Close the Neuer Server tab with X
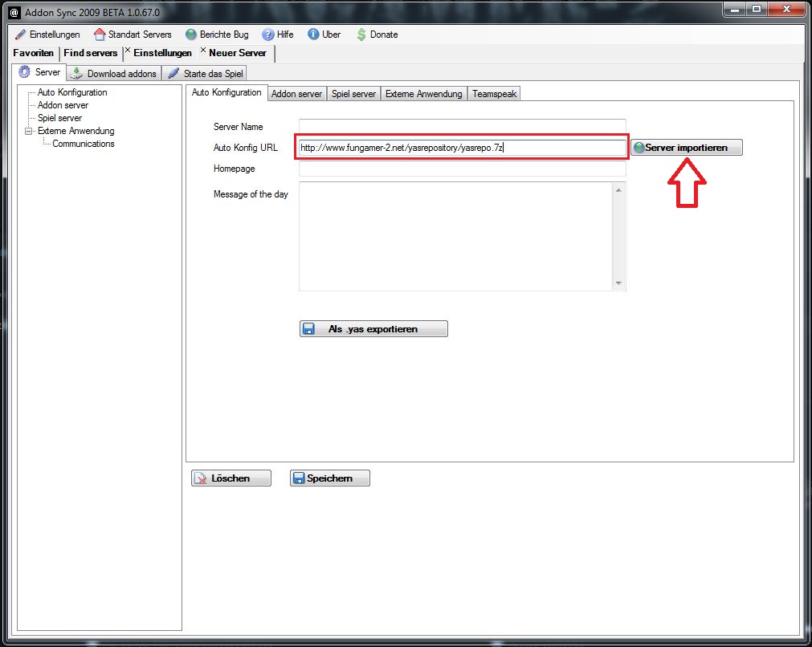Screen dimensions: 812x647 203,51
